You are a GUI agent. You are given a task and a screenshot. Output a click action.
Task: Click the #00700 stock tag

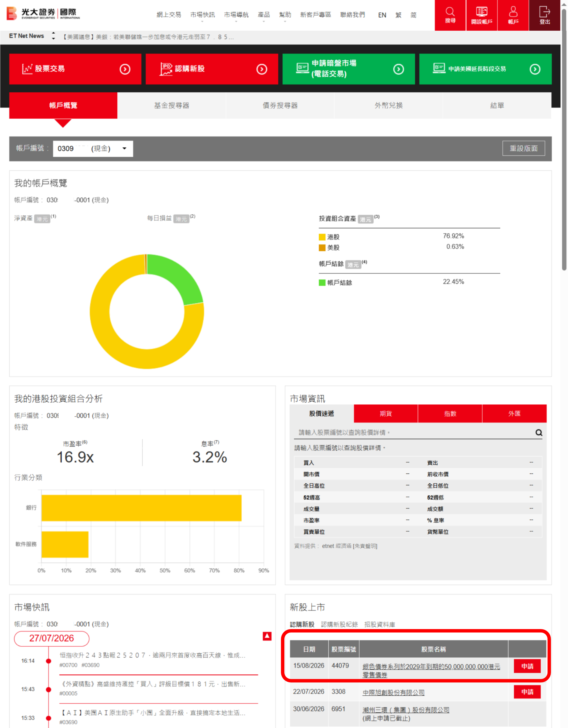click(x=68, y=665)
